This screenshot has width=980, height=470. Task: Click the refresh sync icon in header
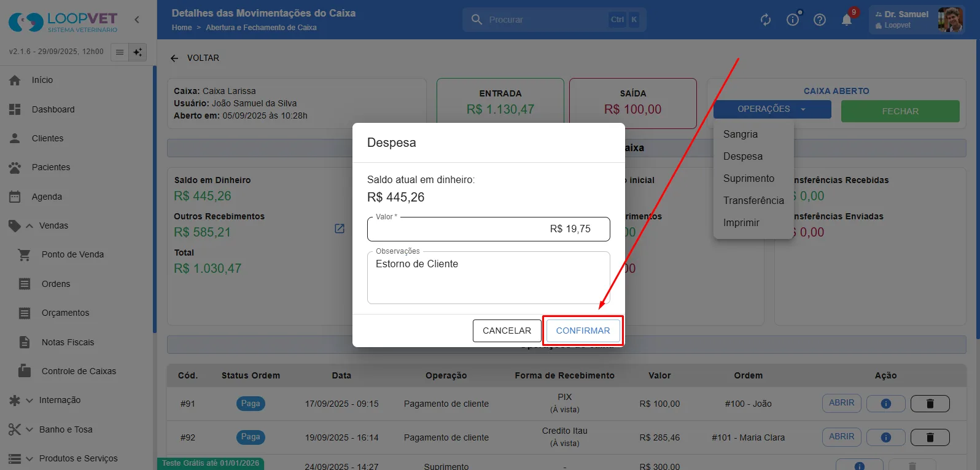[766, 20]
